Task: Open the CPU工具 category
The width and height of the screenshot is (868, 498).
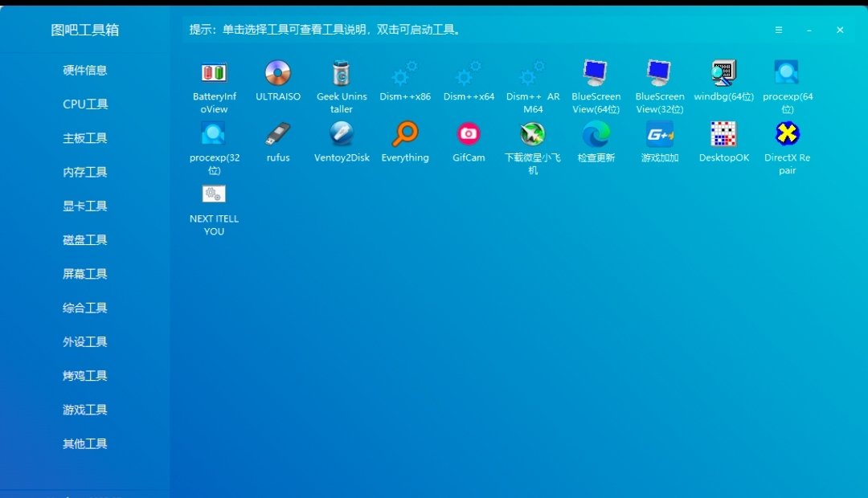Action: coord(84,104)
